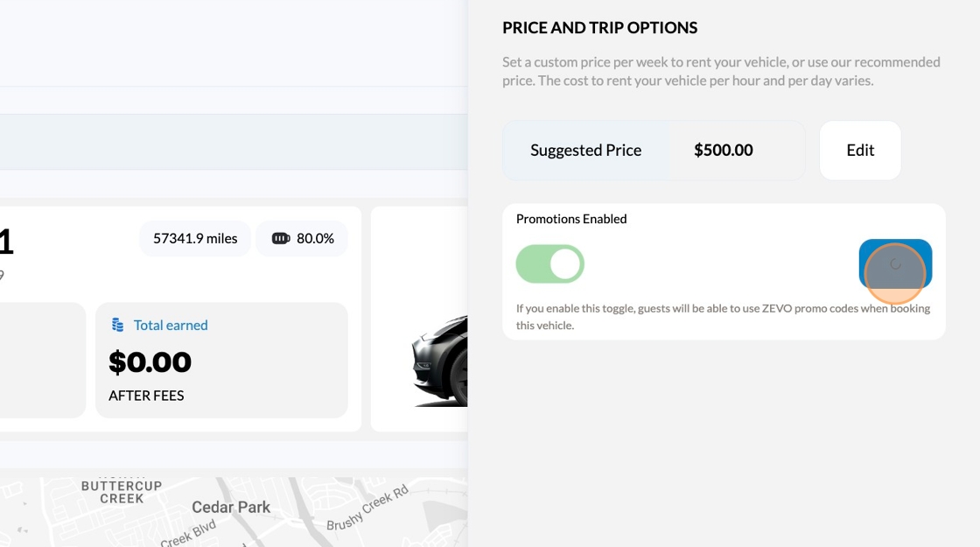The image size is (980, 547).
Task: Click the $500.00 price value
Action: pyautogui.click(x=723, y=151)
